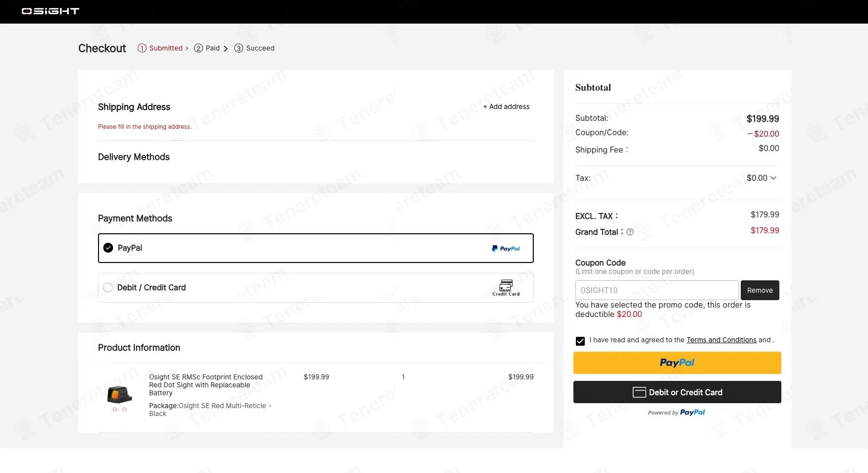Pay with the yellow PayPal button
This screenshot has width=868, height=473.
coord(677,363)
